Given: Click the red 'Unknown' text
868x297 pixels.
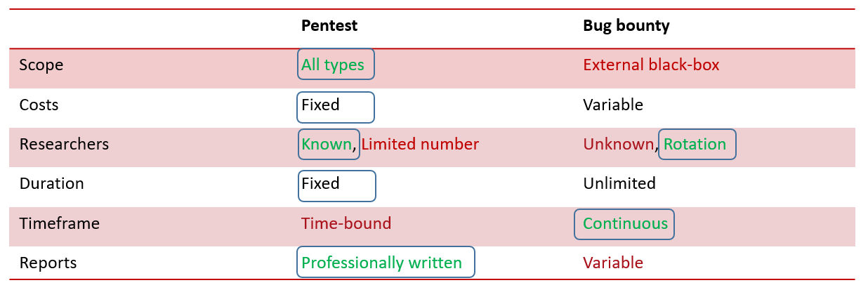Looking at the screenshot, I should 619,145.
